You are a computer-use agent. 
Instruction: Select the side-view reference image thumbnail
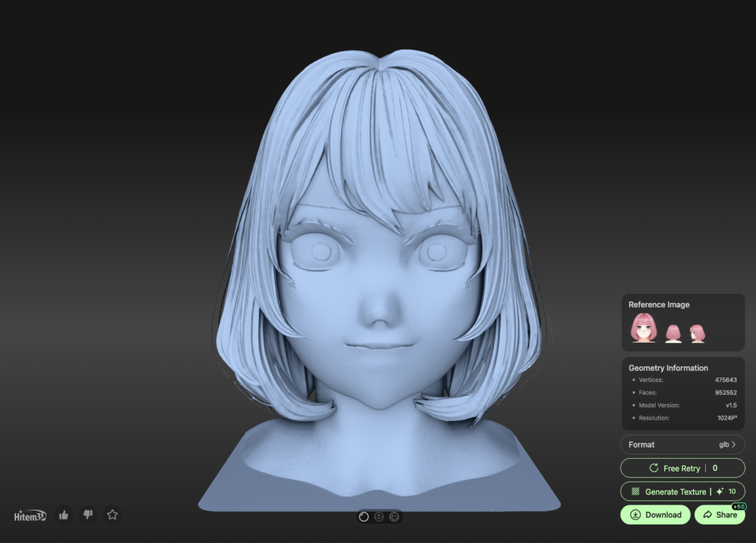697,333
